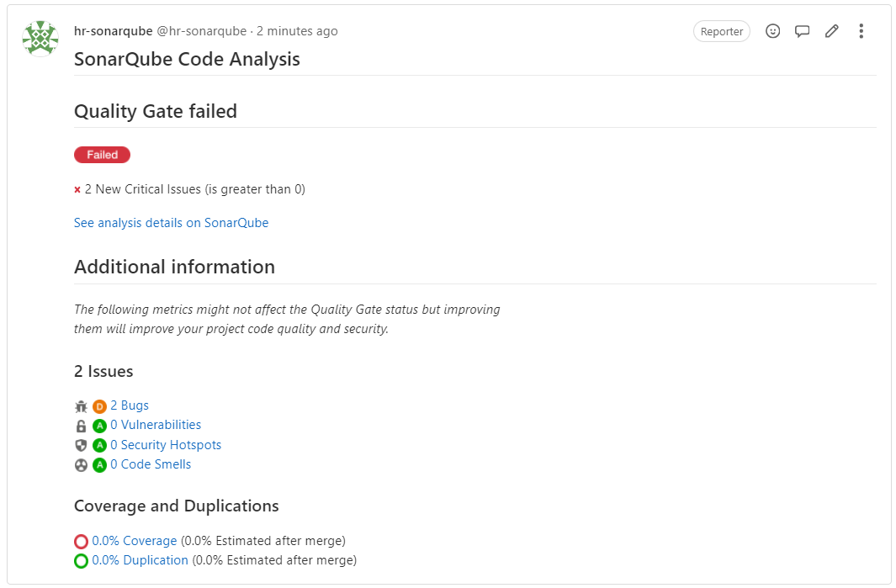Click the shield security hotspots icon
896x588 pixels.
(81, 445)
